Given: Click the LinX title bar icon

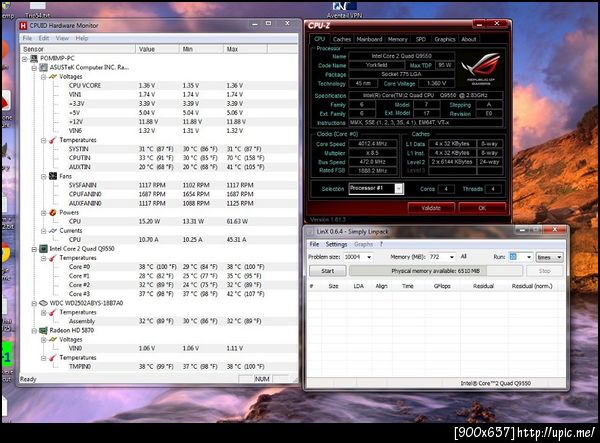Looking at the screenshot, I should pos(310,231).
